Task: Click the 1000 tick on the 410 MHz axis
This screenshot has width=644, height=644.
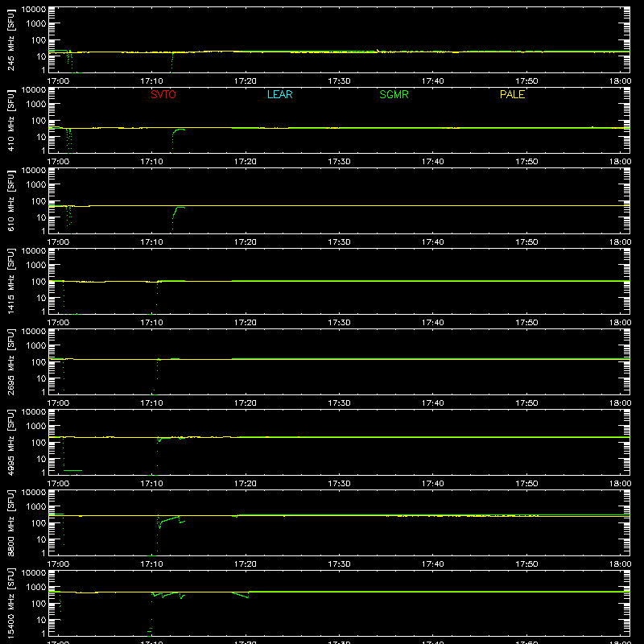Action: 36,105
